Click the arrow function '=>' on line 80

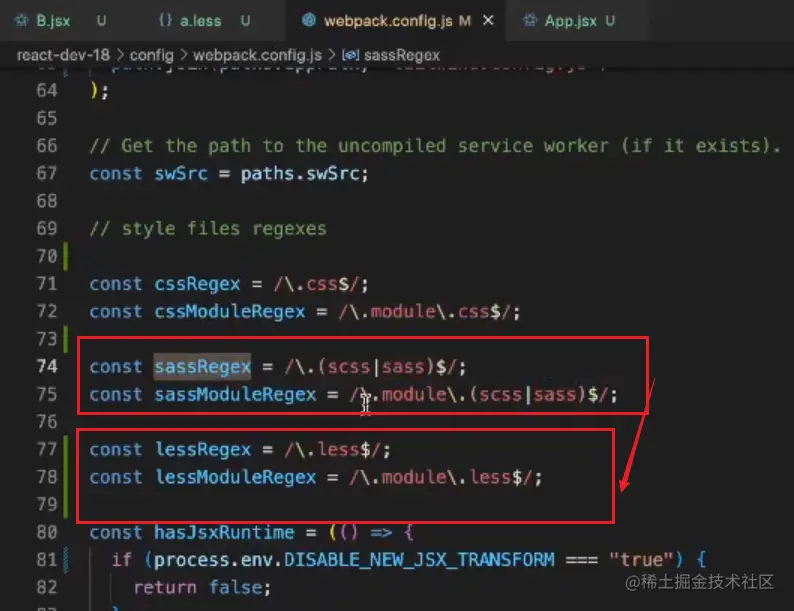[x=381, y=532]
